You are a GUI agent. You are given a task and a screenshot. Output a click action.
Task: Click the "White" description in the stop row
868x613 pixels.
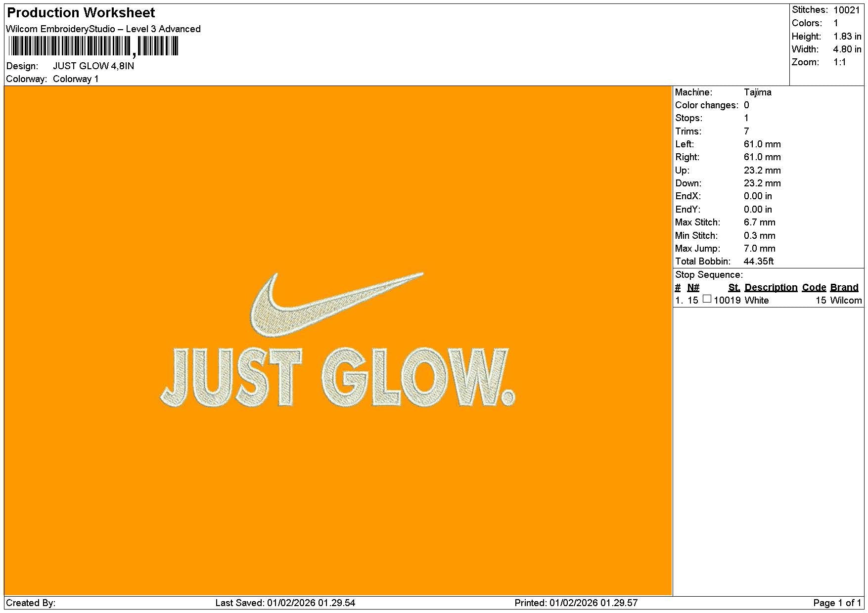[x=757, y=301]
